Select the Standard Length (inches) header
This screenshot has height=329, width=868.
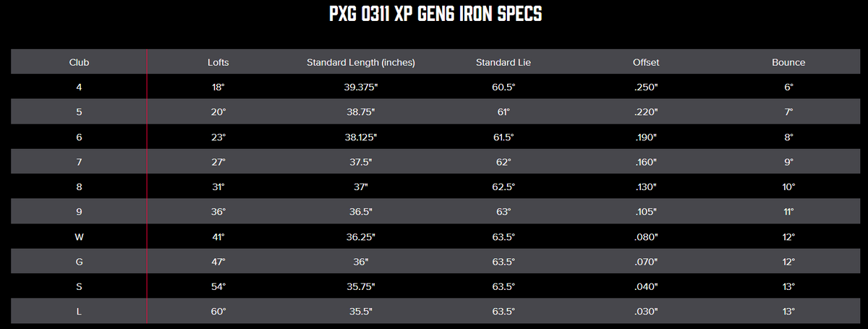tap(361, 62)
